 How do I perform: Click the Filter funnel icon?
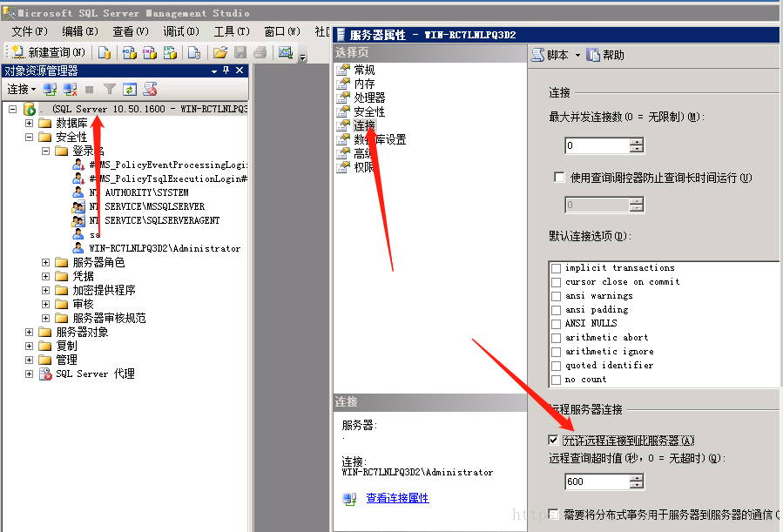[110, 90]
